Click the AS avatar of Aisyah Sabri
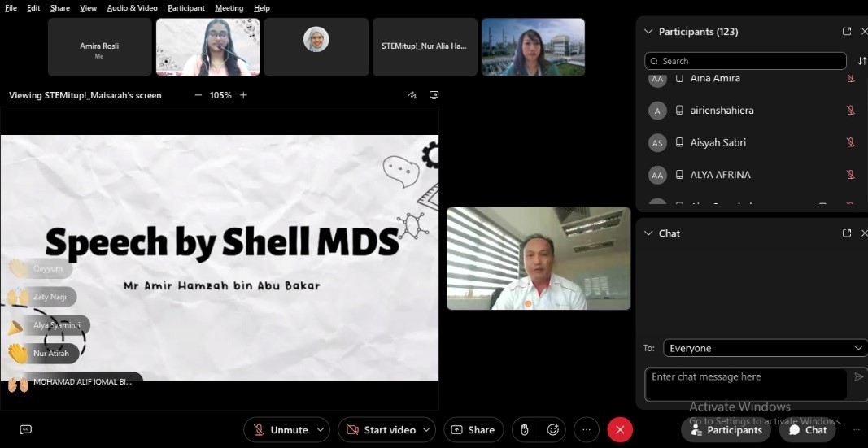The height and width of the screenshot is (448, 868). click(657, 143)
